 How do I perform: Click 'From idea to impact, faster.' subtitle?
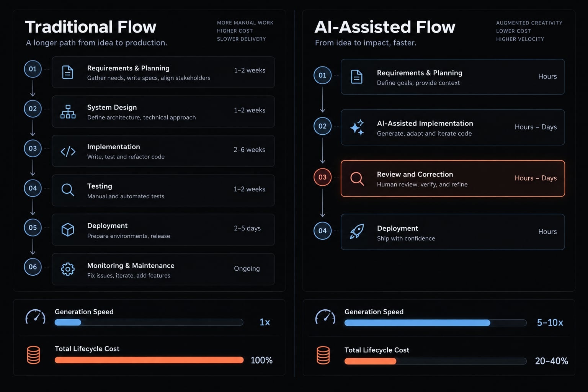click(x=366, y=43)
